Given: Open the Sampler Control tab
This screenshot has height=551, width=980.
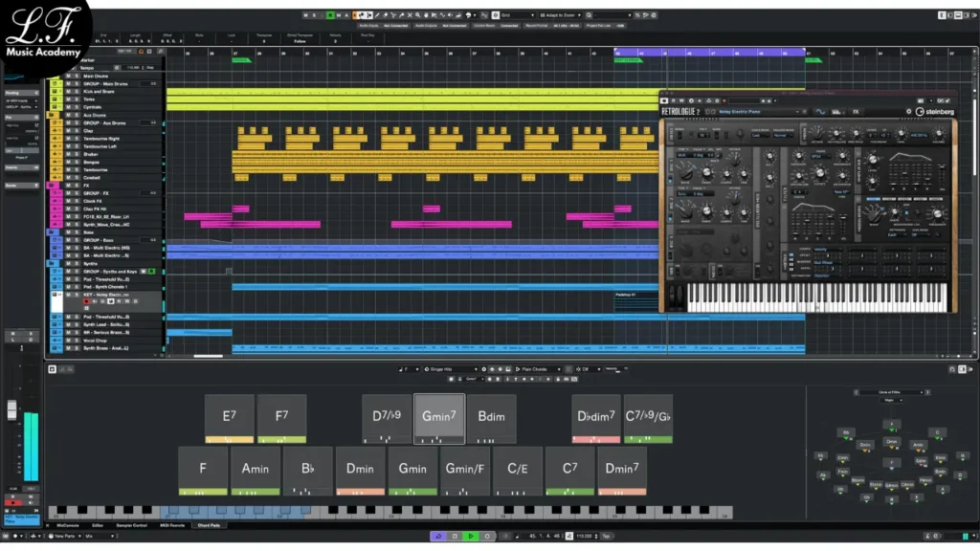Looking at the screenshot, I should pyautogui.click(x=132, y=524).
